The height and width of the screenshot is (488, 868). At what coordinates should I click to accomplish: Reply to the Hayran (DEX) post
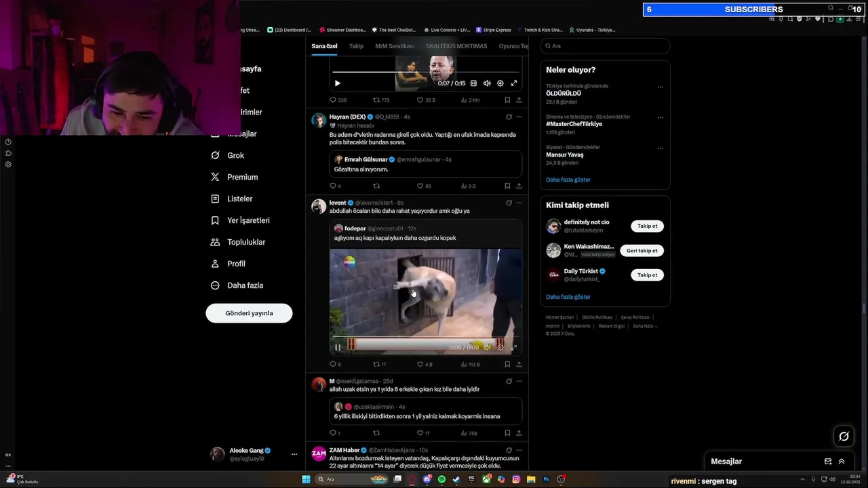click(x=335, y=186)
